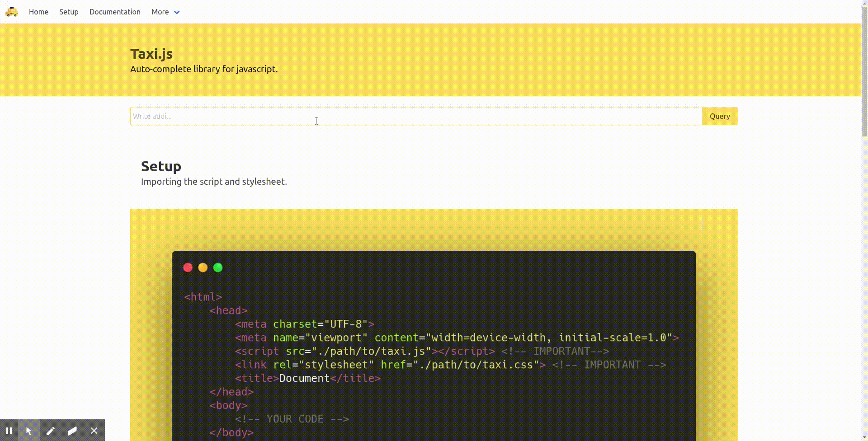Click 'Importing the script and stylesheet.' text
868x441 pixels.
tap(214, 182)
